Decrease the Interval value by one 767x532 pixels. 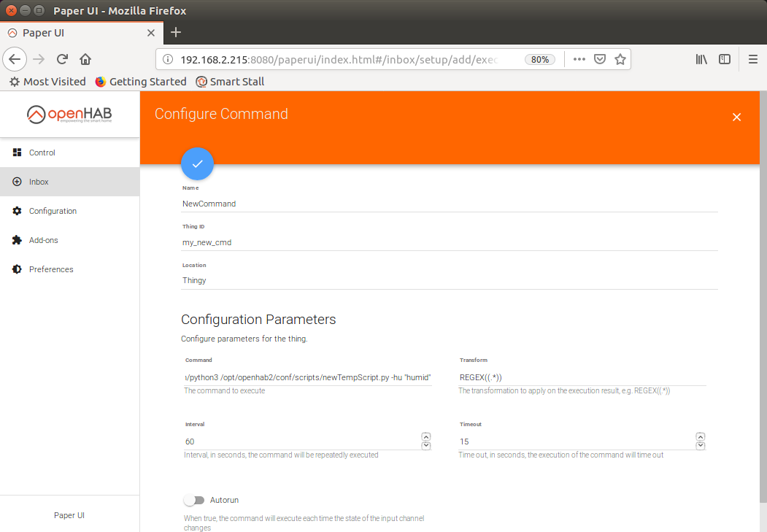point(426,445)
